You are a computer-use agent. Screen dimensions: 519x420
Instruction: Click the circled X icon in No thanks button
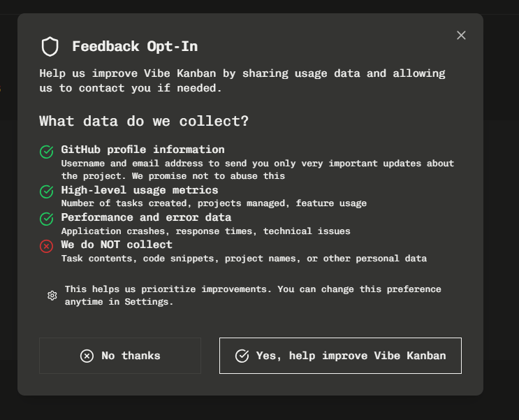87,356
